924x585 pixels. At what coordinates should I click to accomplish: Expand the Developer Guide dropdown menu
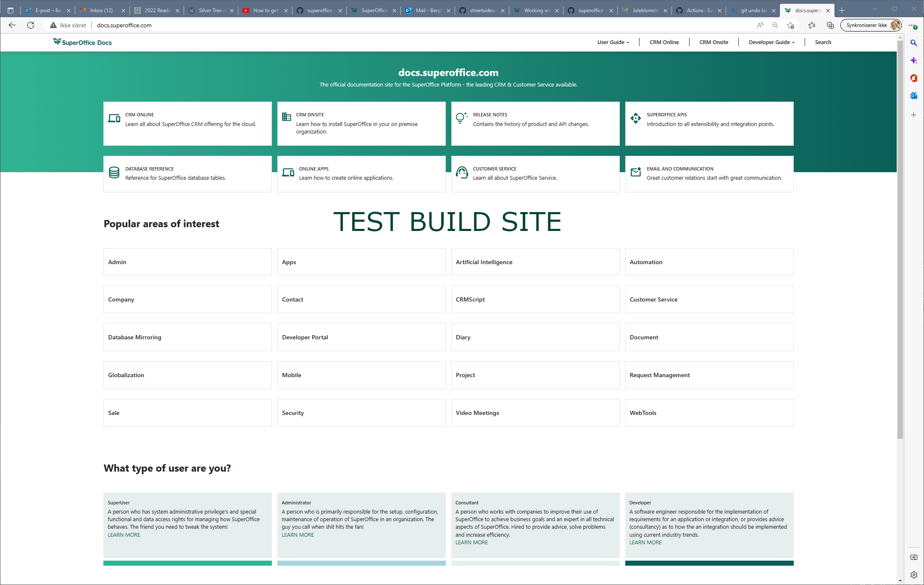[x=771, y=42]
